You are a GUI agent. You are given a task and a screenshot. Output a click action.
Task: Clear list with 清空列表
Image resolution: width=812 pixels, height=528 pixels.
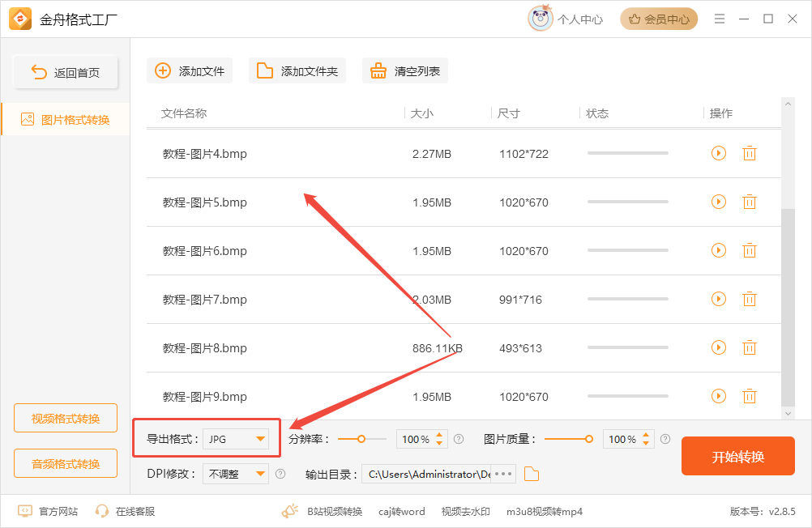[x=405, y=71]
